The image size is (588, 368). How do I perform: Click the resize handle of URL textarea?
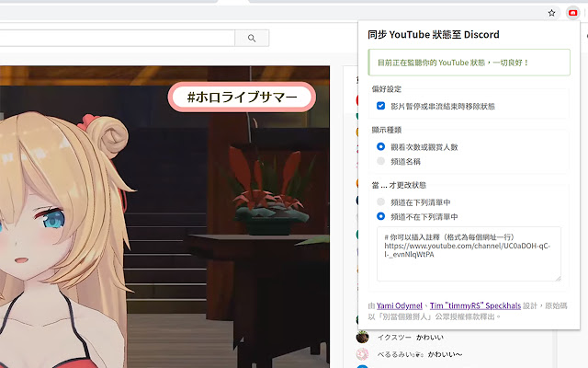pyautogui.click(x=558, y=278)
